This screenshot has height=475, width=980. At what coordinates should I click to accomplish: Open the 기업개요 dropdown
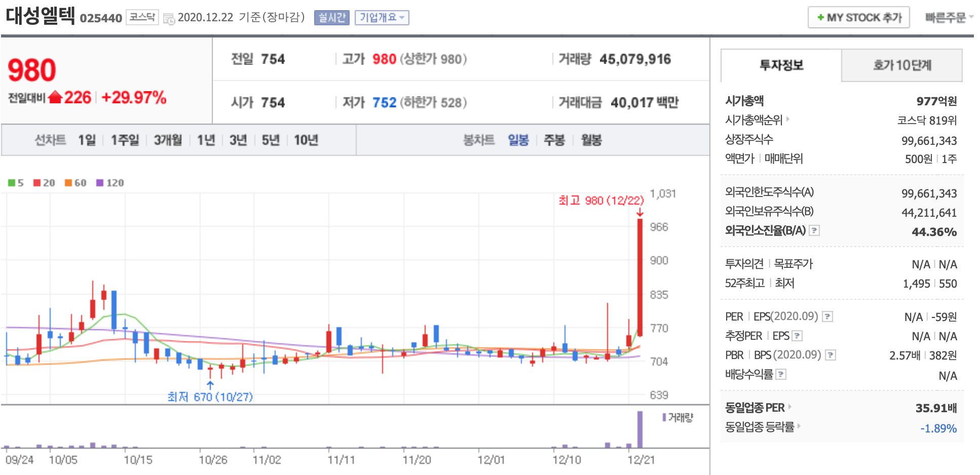coord(382,18)
